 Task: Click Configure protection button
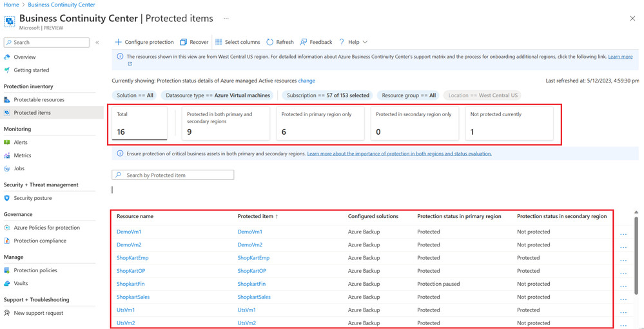pyautogui.click(x=144, y=42)
